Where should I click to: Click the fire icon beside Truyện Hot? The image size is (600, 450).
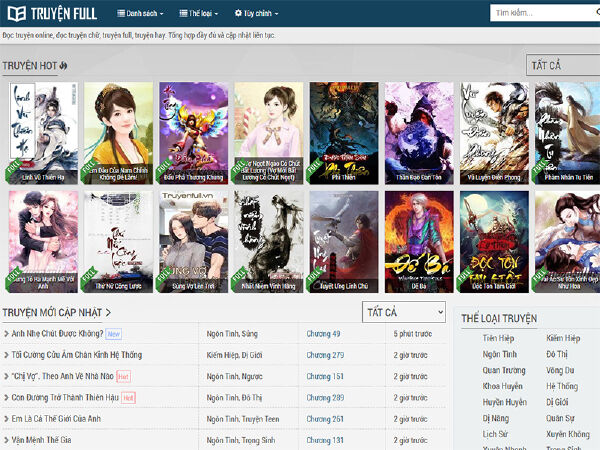(64, 66)
